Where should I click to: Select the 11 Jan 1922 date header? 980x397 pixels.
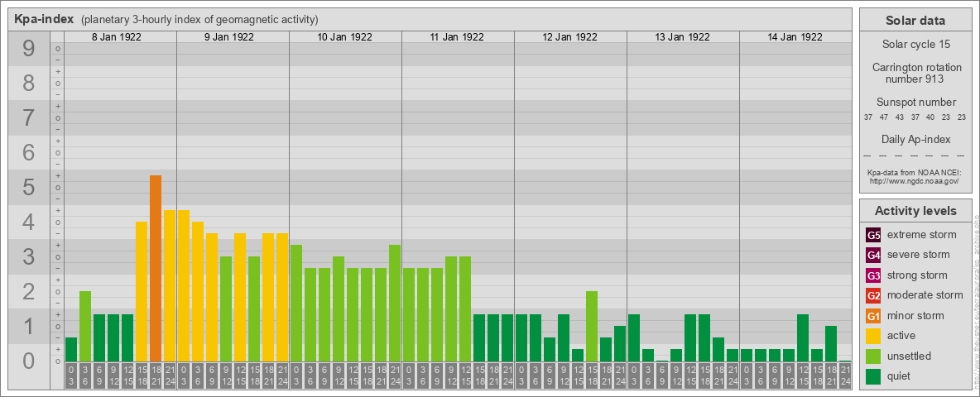457,37
